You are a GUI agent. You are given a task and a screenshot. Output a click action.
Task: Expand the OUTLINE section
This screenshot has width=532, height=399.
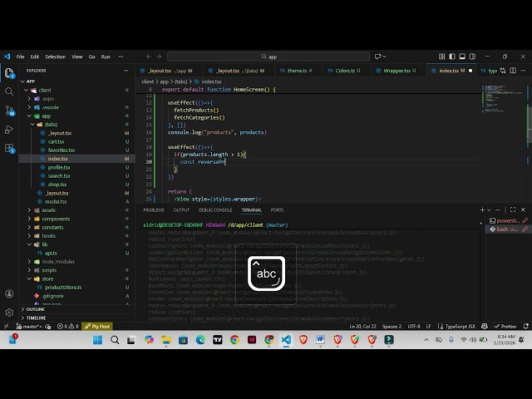(35, 309)
